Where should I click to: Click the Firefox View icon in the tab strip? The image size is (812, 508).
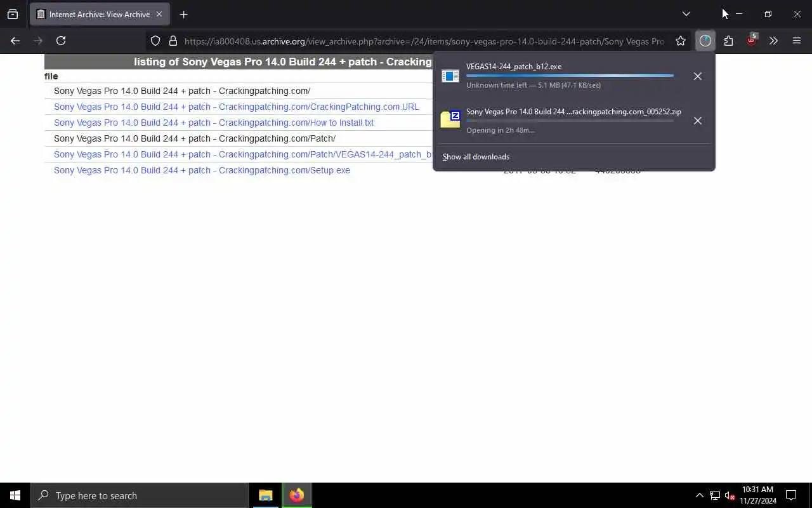[13, 14]
